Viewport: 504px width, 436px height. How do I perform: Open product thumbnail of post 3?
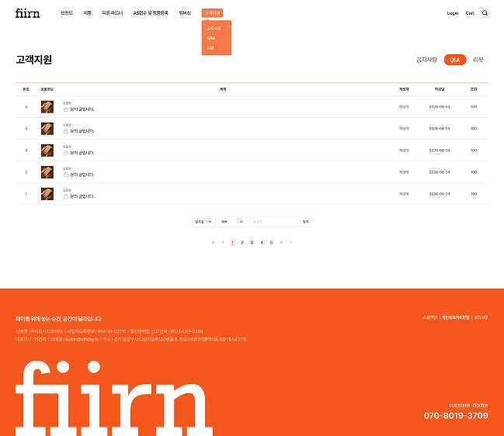[47, 151]
